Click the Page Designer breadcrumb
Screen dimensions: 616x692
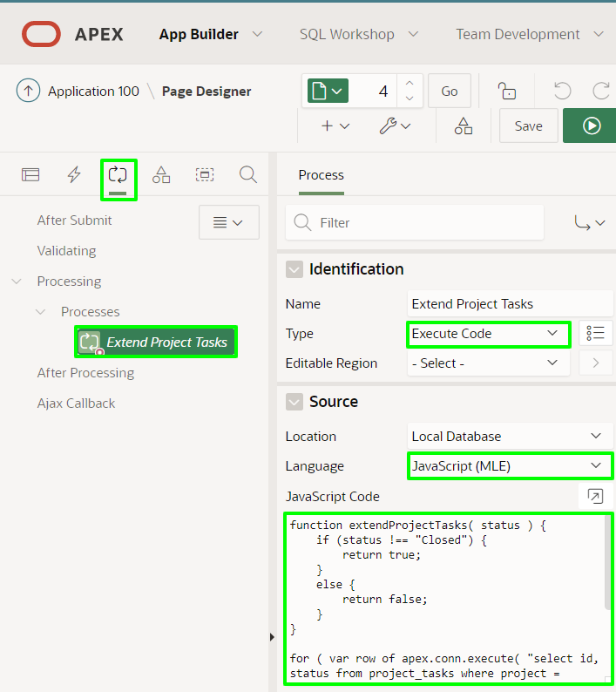pyautogui.click(x=206, y=91)
